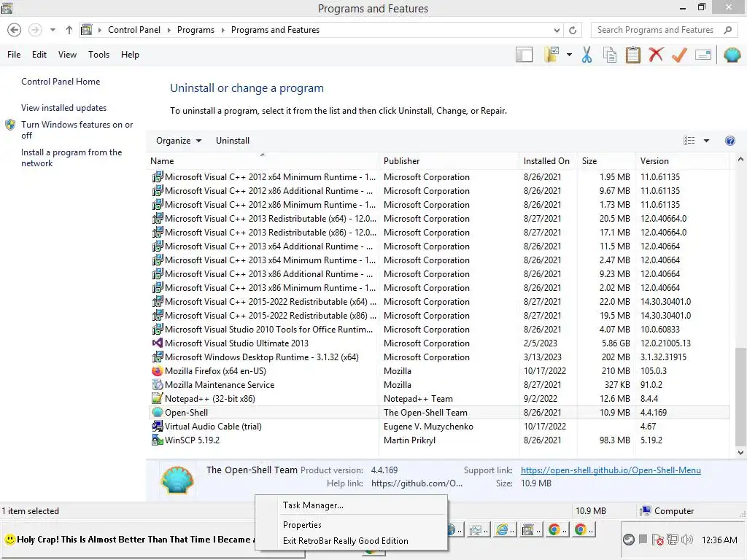Image resolution: width=747 pixels, height=560 pixels.
Task: Expand the view options dropdown arrow
Action: 706,141
